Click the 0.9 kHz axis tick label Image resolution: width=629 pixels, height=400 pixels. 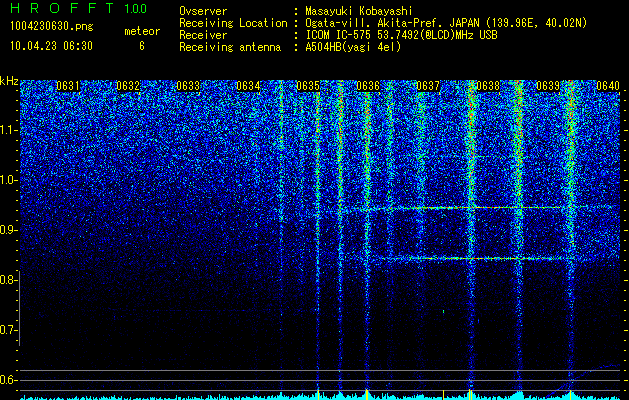8,230
